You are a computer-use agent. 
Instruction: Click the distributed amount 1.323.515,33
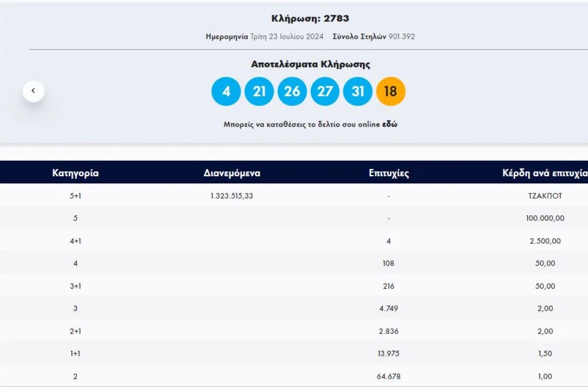[232, 196]
